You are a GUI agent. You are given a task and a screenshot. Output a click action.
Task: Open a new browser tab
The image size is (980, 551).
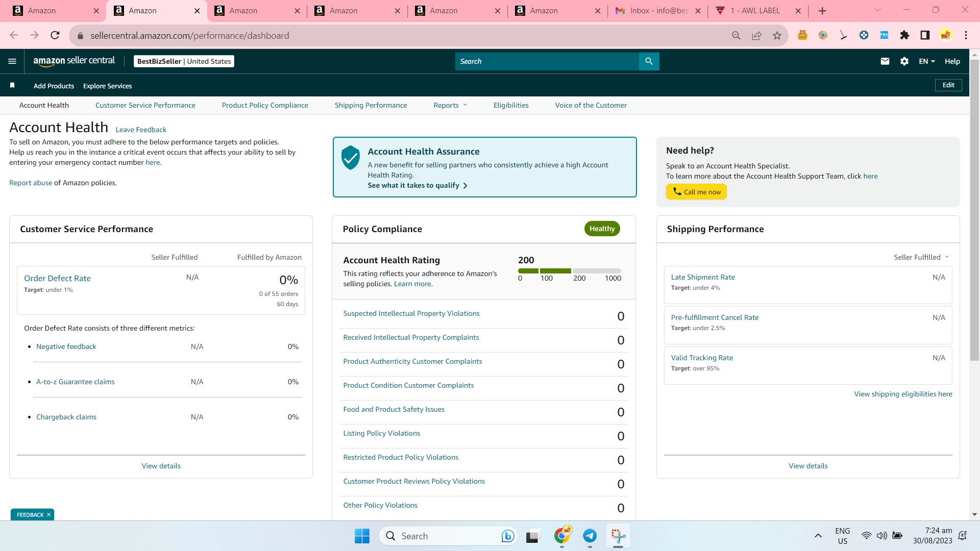point(822,11)
